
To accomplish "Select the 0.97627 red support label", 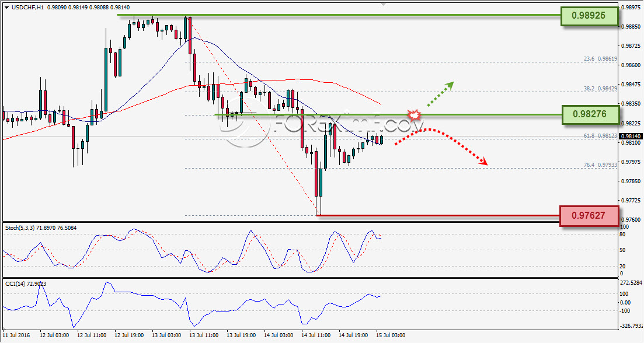I will click(589, 215).
